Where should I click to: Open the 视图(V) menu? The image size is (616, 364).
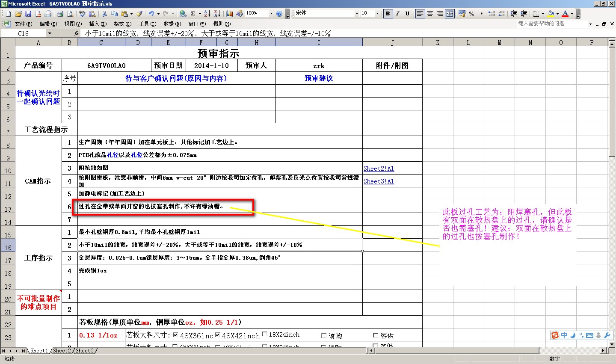[73, 24]
